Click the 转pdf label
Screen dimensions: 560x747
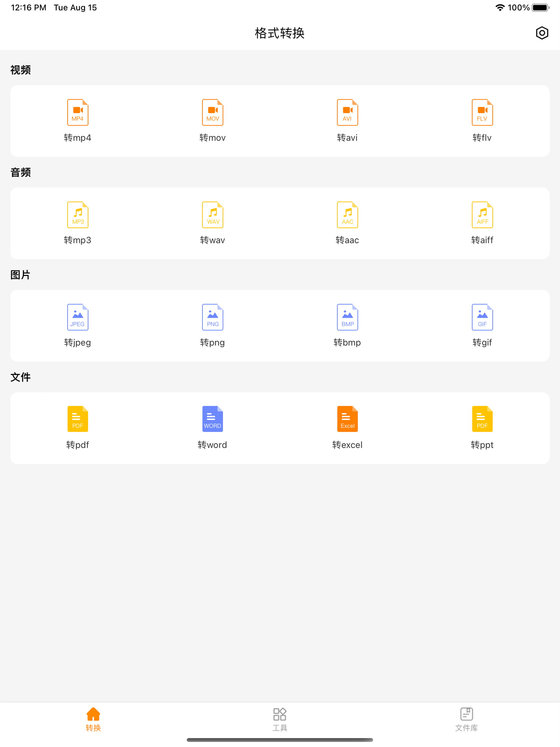pos(78,445)
